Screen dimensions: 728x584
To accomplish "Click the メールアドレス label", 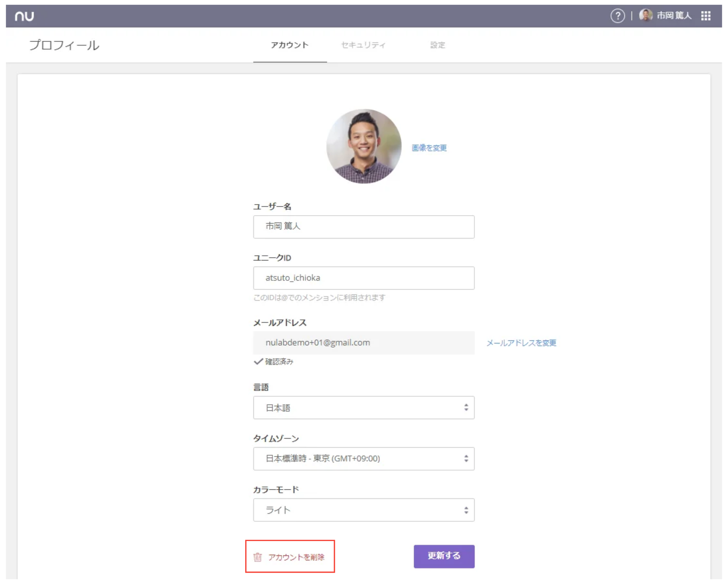I will (280, 323).
